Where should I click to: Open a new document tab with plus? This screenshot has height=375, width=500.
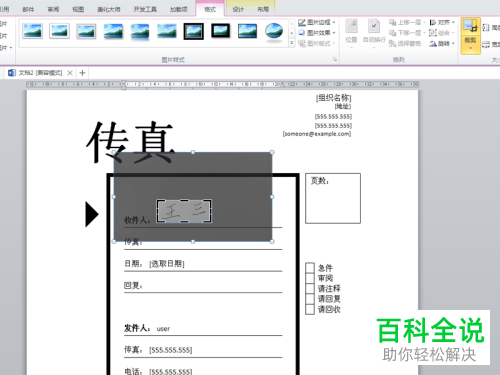[83, 73]
